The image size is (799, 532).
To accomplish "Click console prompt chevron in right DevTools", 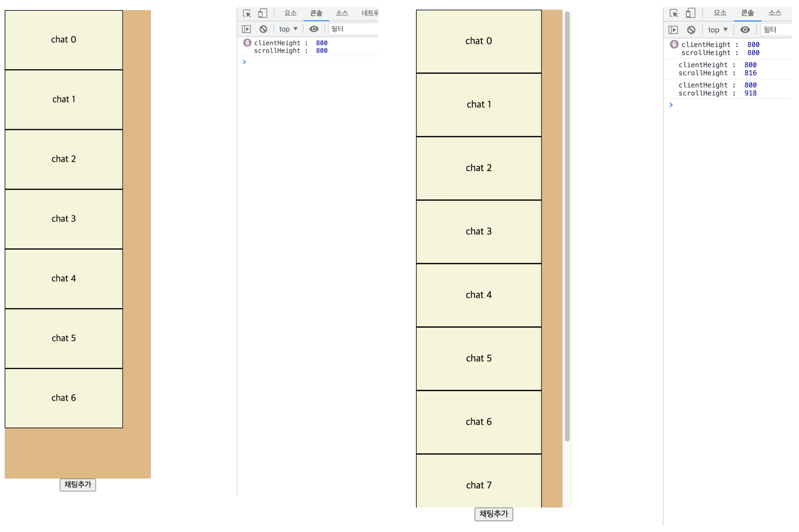I will pos(671,105).
